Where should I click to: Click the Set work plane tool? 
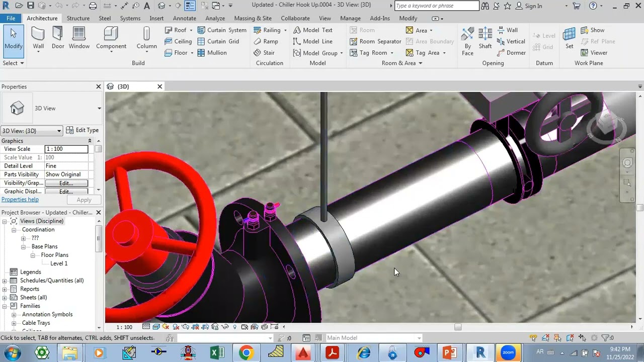tap(569, 38)
